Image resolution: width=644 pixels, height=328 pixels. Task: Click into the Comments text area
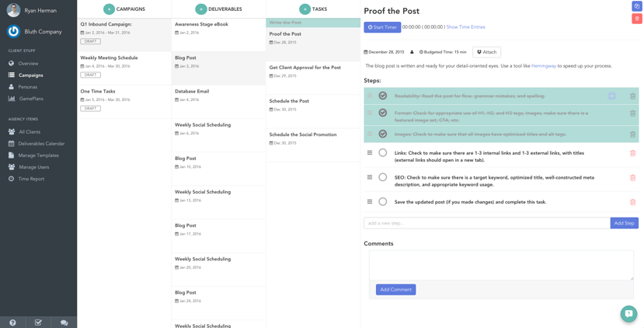point(501,265)
